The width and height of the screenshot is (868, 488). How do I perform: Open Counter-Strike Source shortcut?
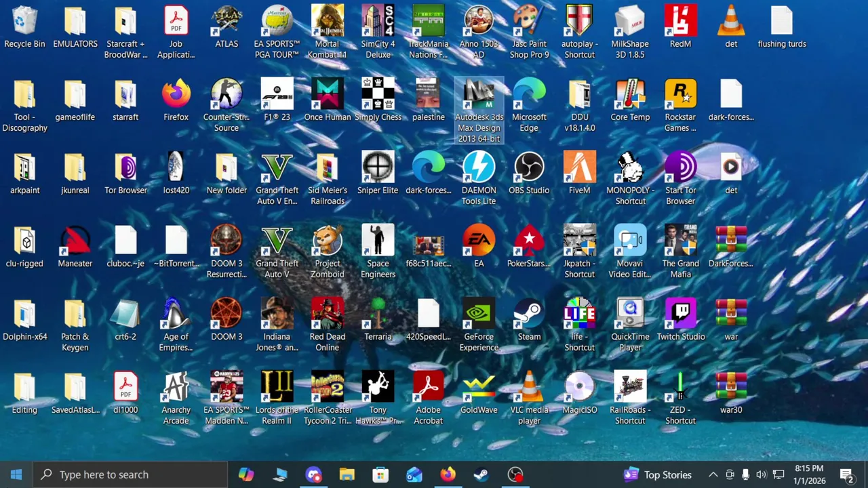tap(226, 104)
